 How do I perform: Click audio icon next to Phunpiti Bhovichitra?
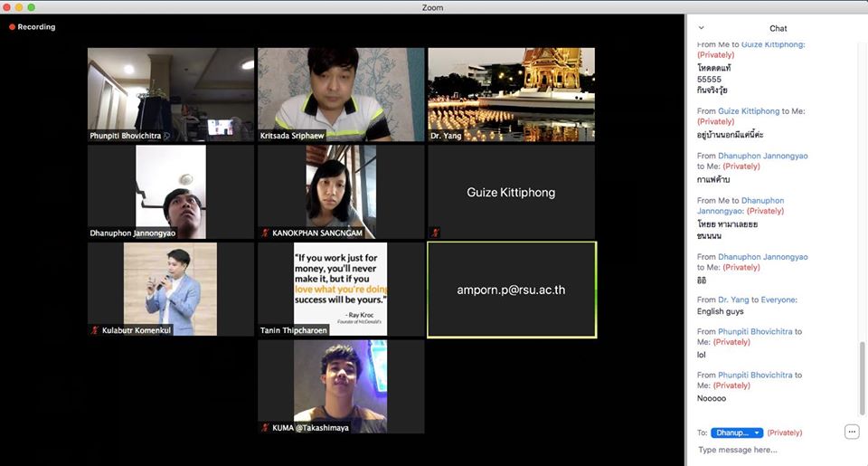167,136
